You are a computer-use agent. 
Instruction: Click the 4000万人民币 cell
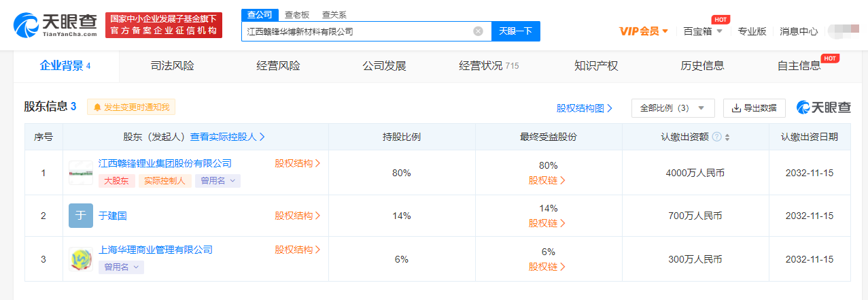(695, 173)
